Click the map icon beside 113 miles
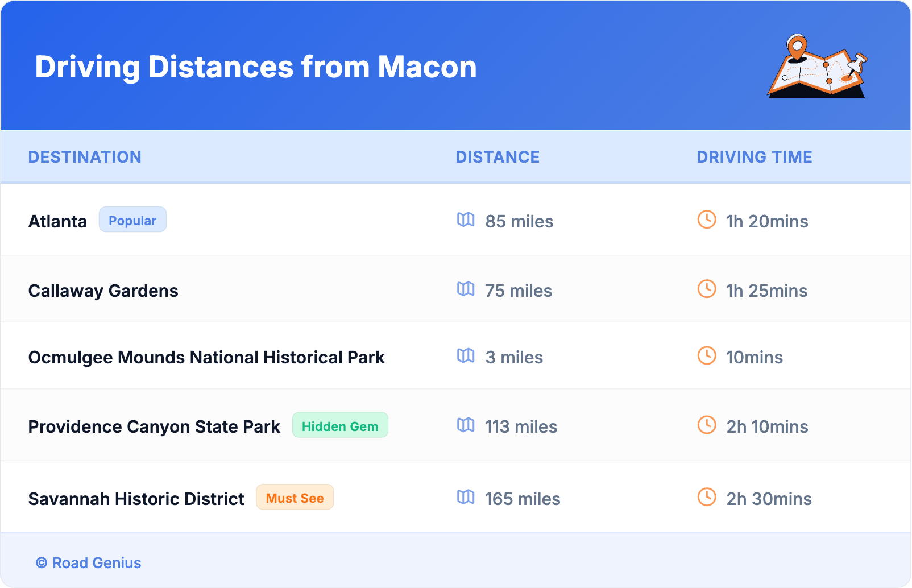 (x=466, y=425)
